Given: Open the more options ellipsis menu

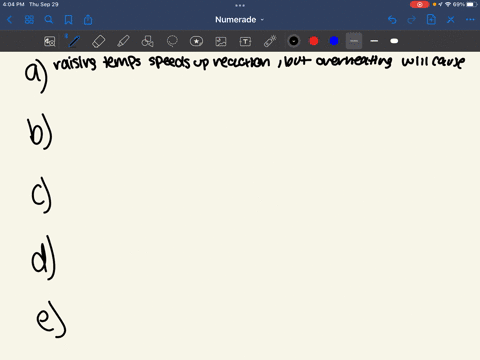Looking at the screenshot, I should 470,20.
